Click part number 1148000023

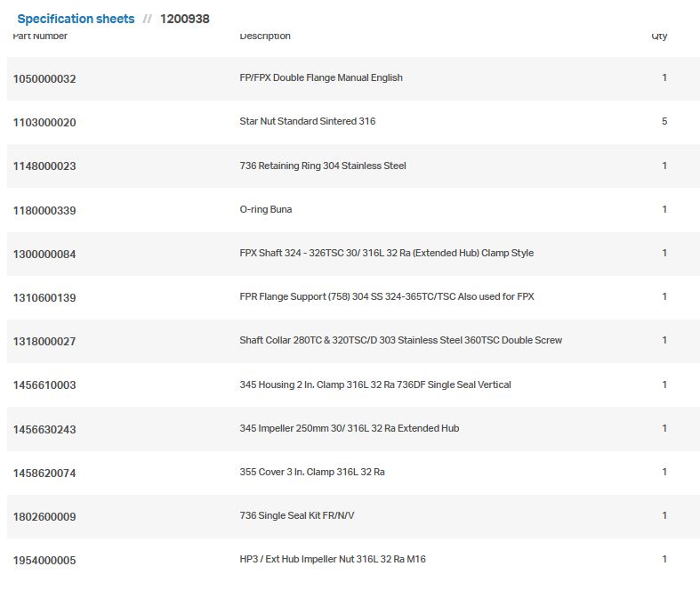point(44,166)
